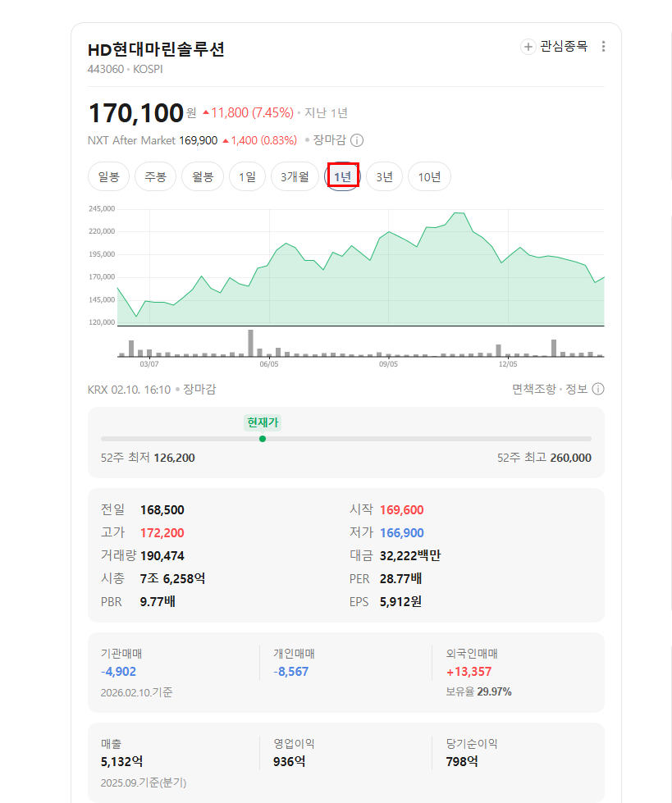Click the 120,000 y-axis label

point(102,322)
